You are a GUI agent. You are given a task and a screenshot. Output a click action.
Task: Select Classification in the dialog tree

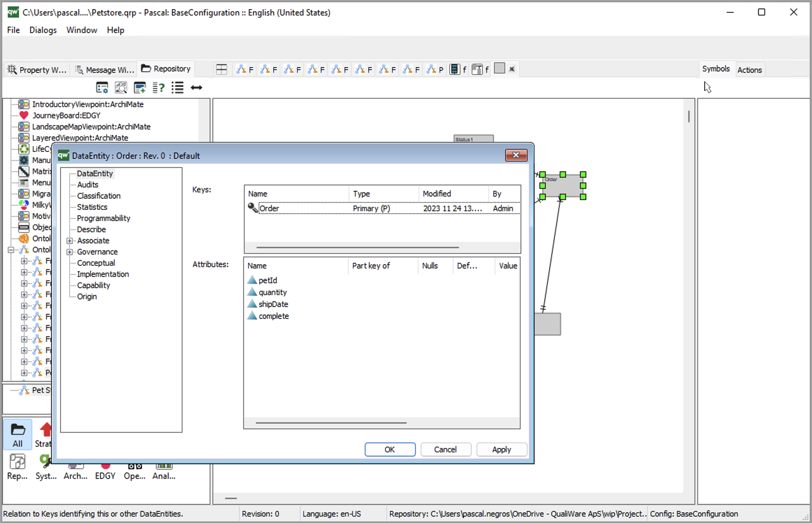(99, 196)
